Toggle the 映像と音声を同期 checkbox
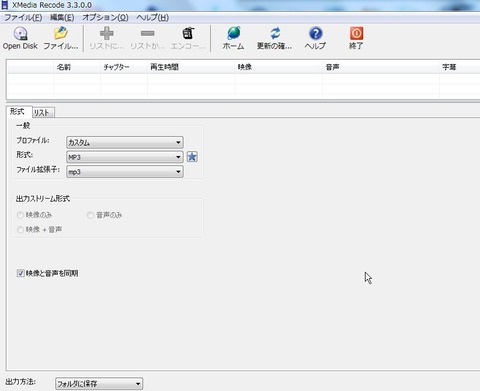 (x=20, y=273)
